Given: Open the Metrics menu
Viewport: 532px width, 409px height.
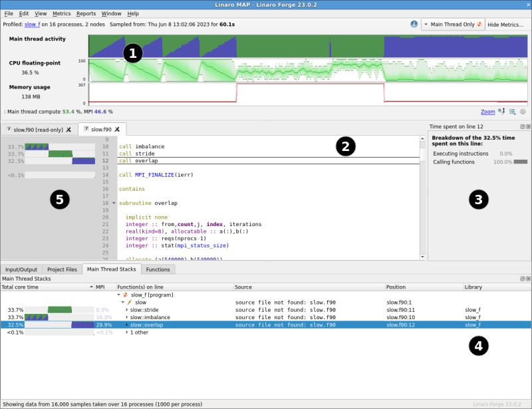Looking at the screenshot, I should 61,13.
